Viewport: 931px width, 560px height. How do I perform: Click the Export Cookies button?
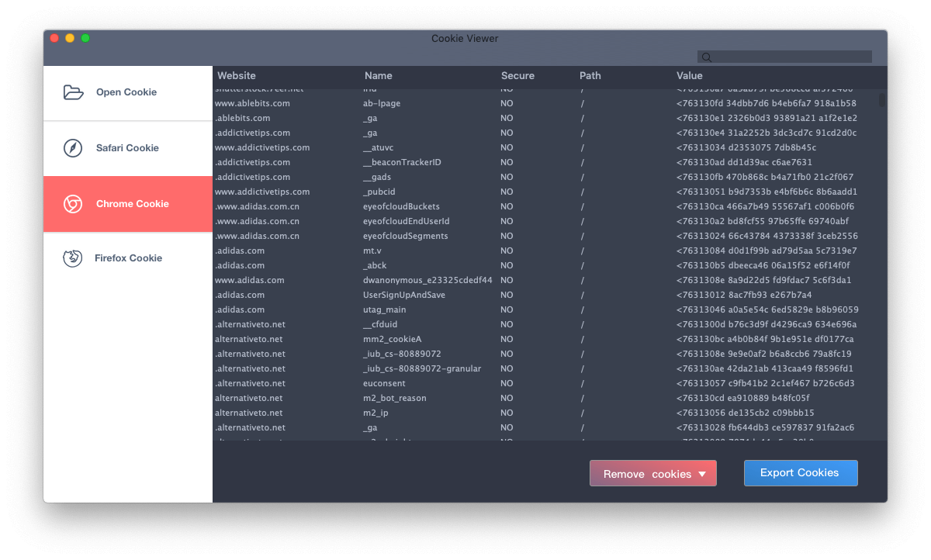point(801,473)
